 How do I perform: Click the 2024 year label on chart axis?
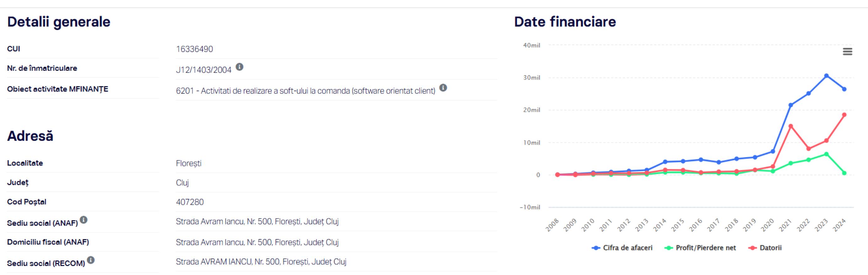(x=839, y=225)
